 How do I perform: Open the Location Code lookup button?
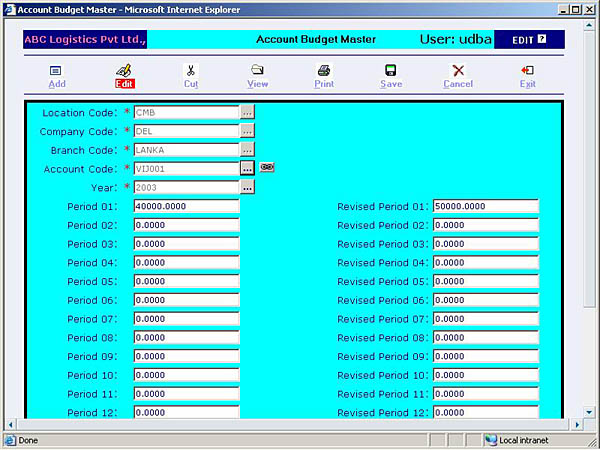click(x=247, y=112)
